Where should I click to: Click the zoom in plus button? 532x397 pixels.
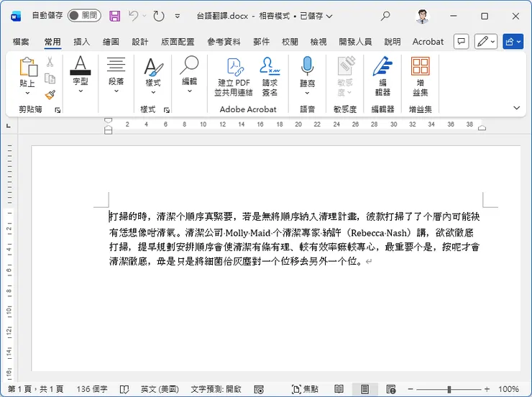(x=487, y=389)
